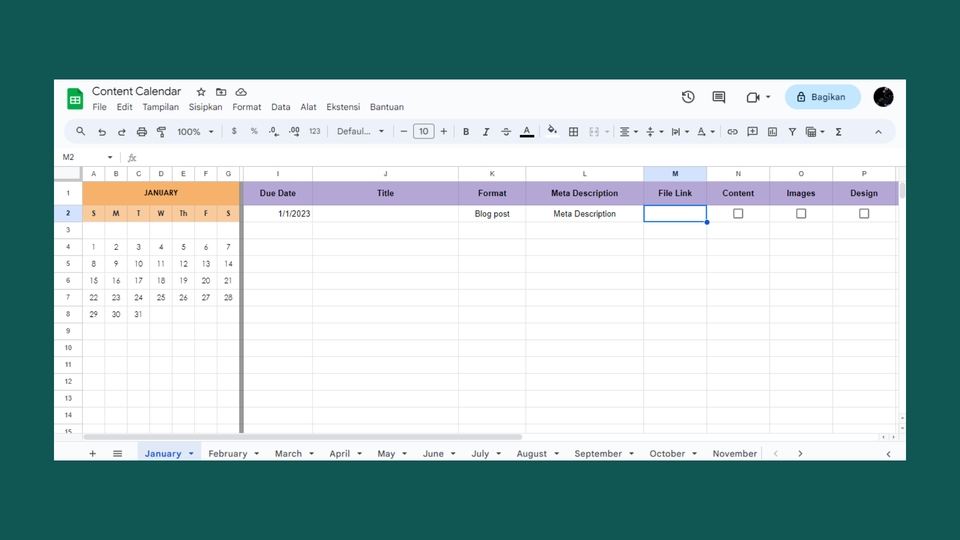Image resolution: width=960 pixels, height=540 pixels.
Task: Tick the Design checkbox in row 2
Action: (864, 214)
